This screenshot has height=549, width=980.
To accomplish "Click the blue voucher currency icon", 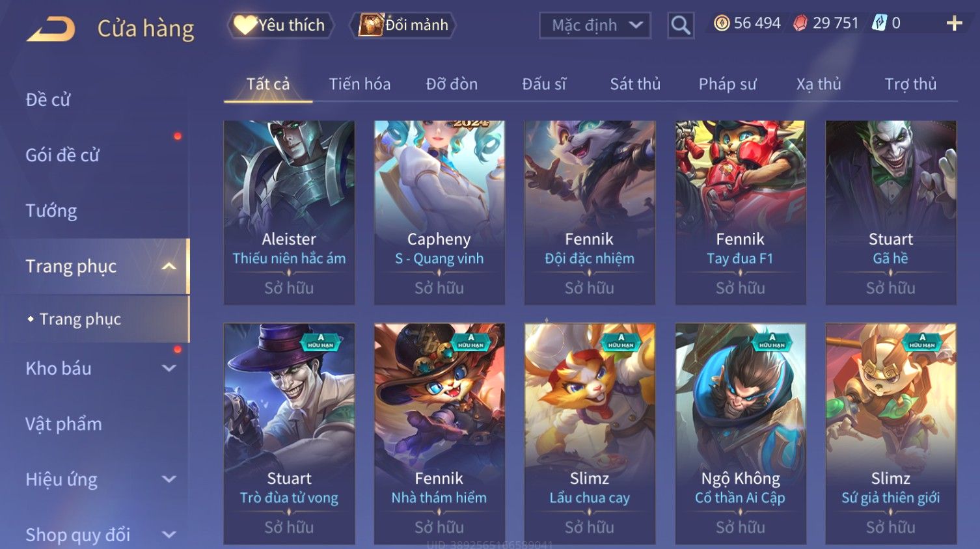I will [879, 23].
